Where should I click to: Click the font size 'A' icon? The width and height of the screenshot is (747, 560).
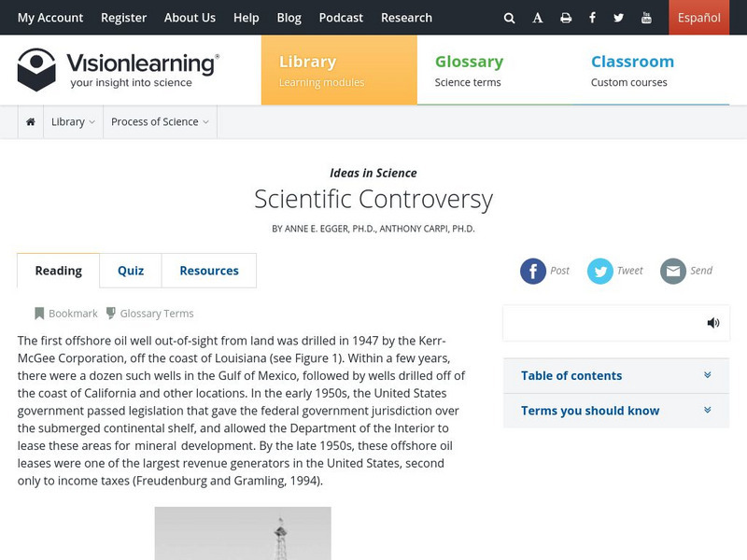click(538, 18)
